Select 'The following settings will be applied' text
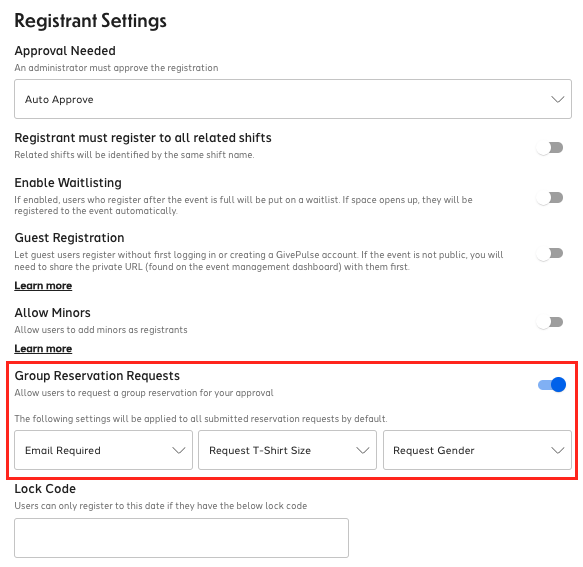 point(201,419)
